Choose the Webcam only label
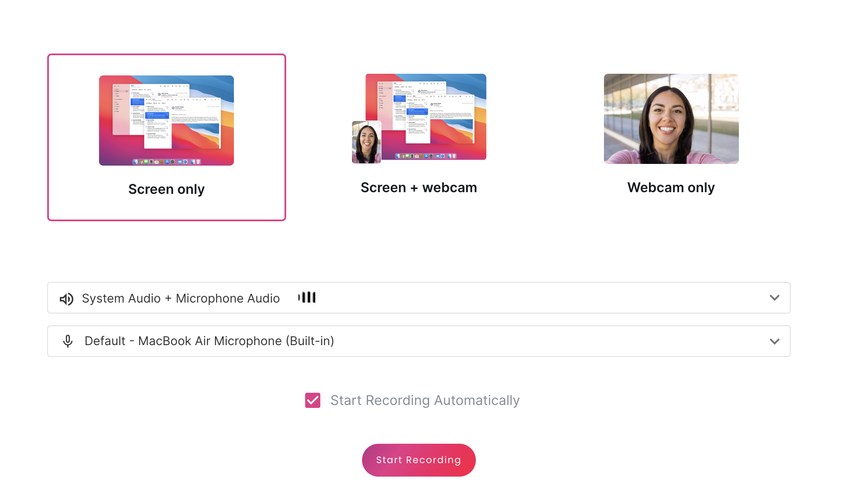Image resolution: width=848 pixels, height=504 pixels. point(671,188)
